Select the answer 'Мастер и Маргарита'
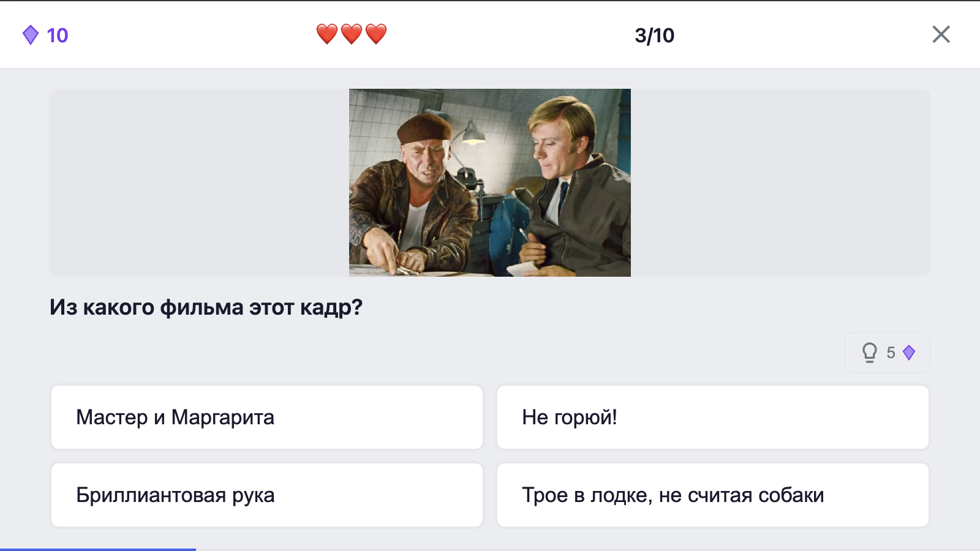Image resolution: width=980 pixels, height=551 pixels. click(x=266, y=417)
